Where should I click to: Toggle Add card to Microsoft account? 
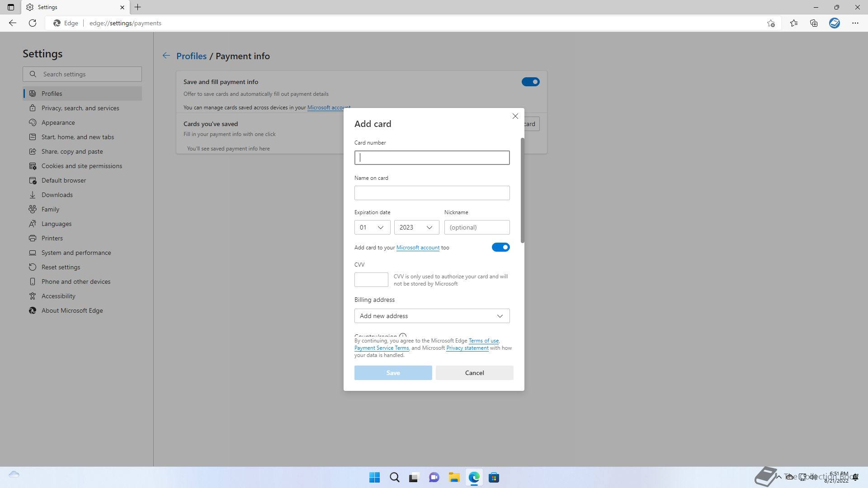(x=500, y=247)
